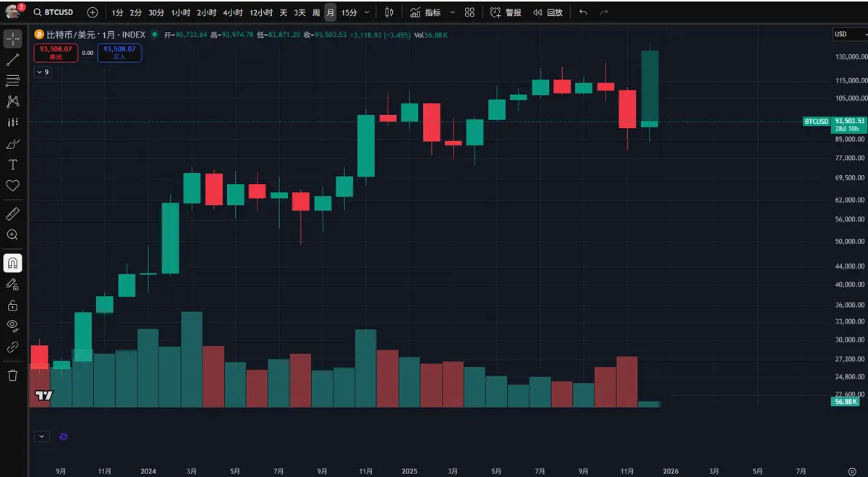This screenshot has height=477, width=868.
Task: Expand the collapsed 9 indicators legend
Action: 42,72
